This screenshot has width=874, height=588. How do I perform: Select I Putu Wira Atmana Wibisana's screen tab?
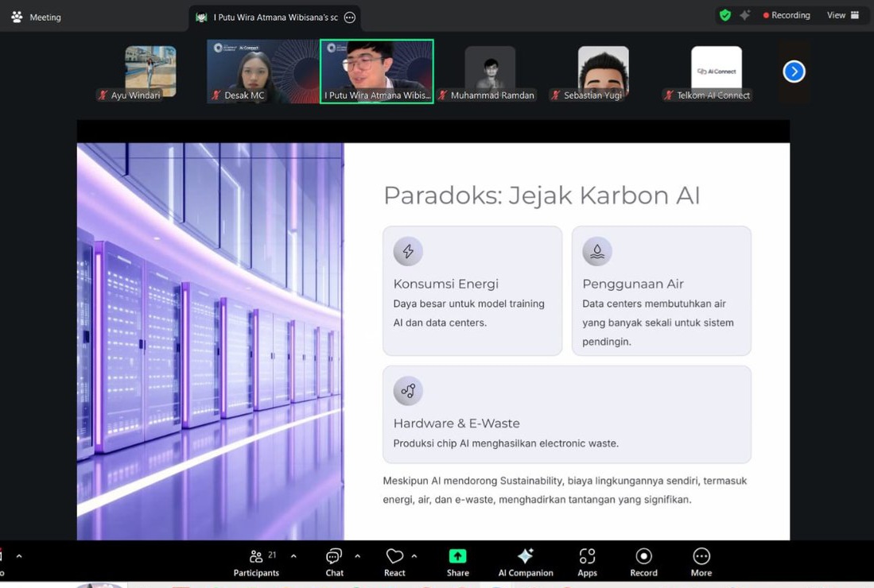click(275, 17)
